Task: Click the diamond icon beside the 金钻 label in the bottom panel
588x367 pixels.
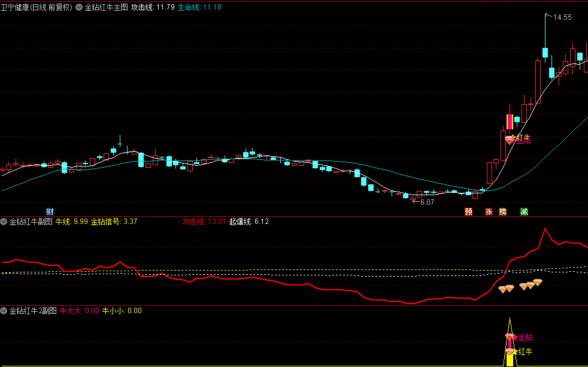Action: [509, 336]
